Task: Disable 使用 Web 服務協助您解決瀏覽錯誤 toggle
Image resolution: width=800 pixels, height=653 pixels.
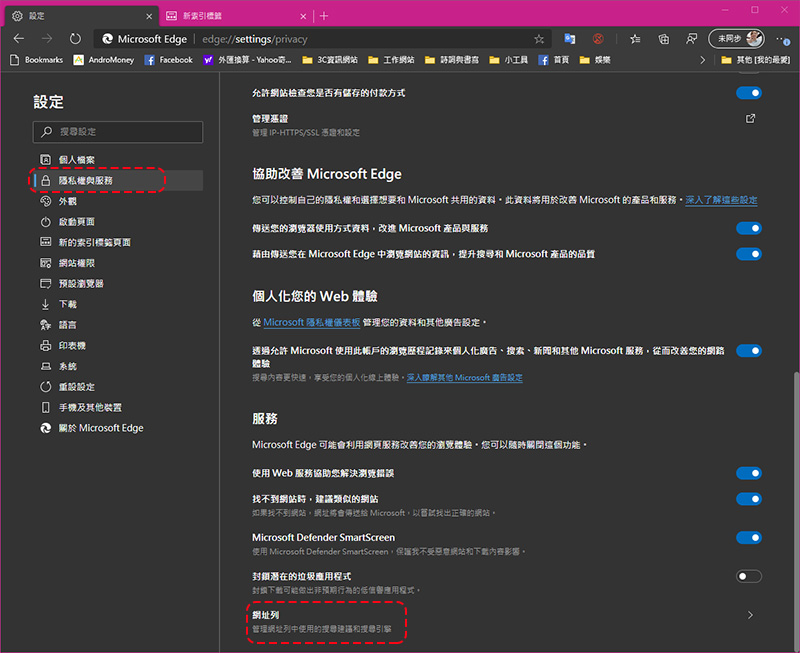Action: (x=748, y=473)
